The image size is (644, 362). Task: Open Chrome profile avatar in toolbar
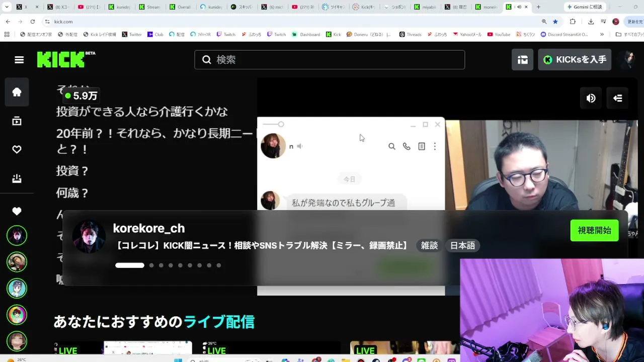click(616, 22)
